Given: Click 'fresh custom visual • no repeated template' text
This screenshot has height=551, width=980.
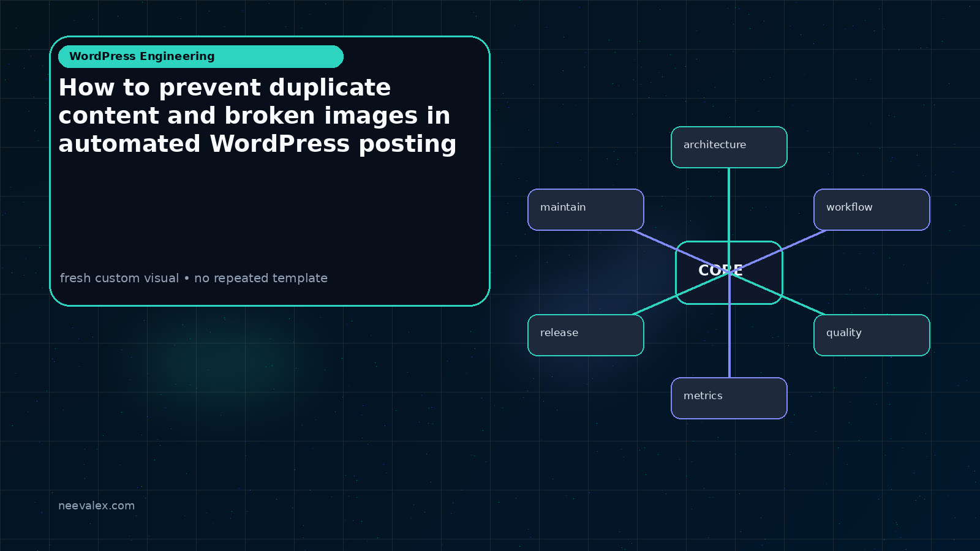Looking at the screenshot, I should click(194, 278).
